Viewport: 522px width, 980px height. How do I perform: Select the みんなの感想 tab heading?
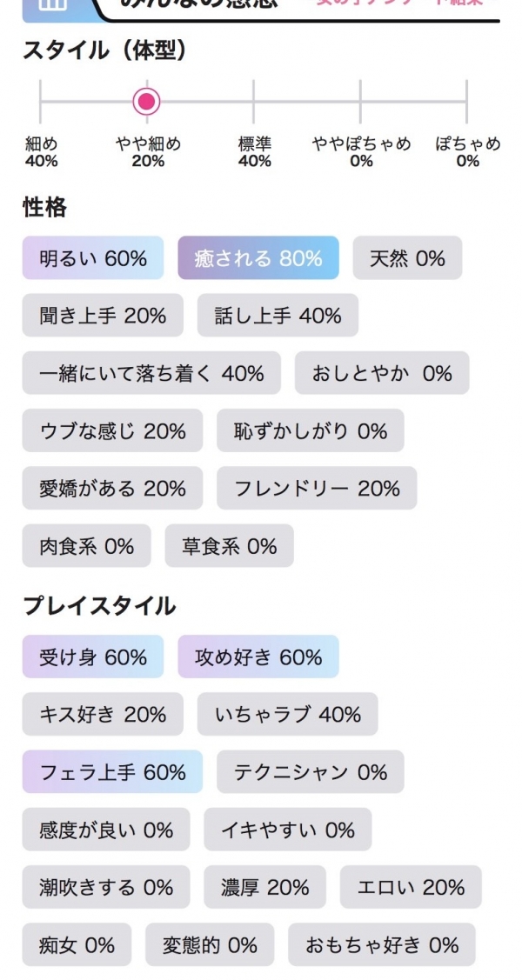(x=200, y=5)
